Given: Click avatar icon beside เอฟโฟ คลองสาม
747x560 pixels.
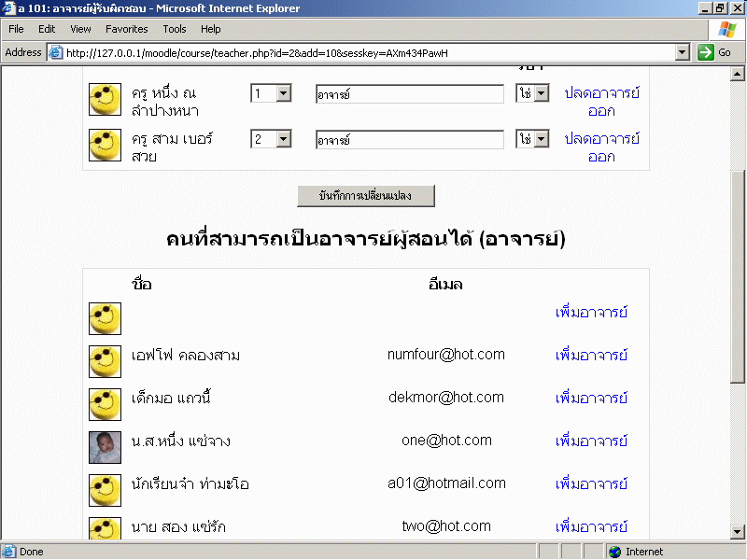Looking at the screenshot, I should (x=105, y=361).
